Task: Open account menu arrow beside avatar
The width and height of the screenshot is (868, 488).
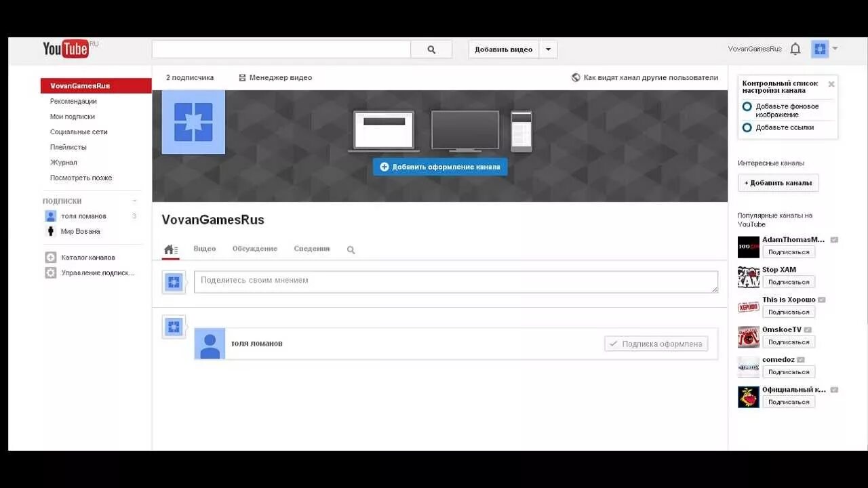Action: 835,49
